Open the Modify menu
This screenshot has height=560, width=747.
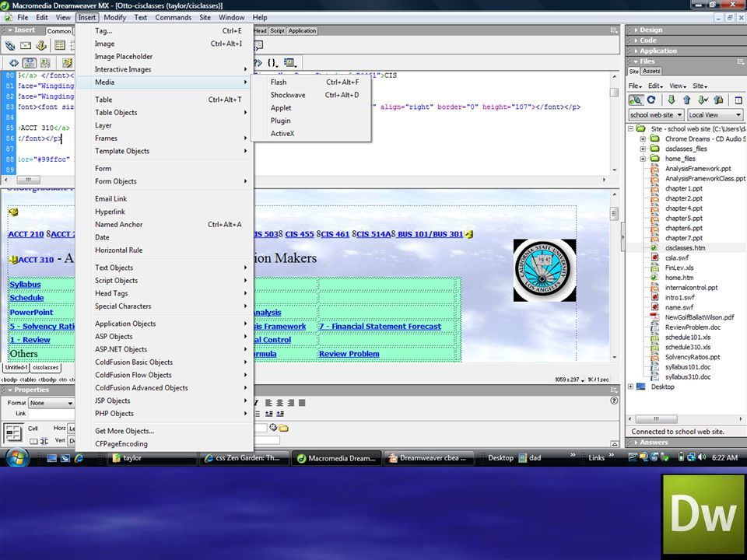click(114, 17)
